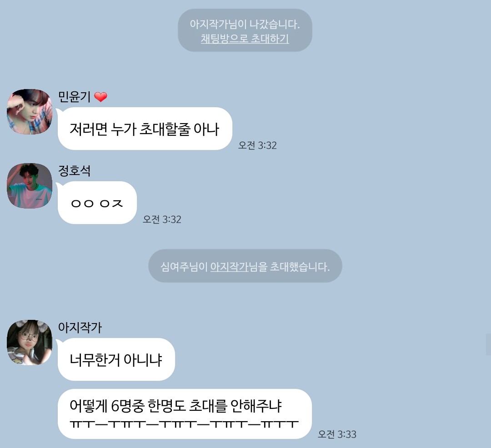
Task: Select the ㅇㅇ ㅇㅈ message bubble
Action: pos(97,203)
